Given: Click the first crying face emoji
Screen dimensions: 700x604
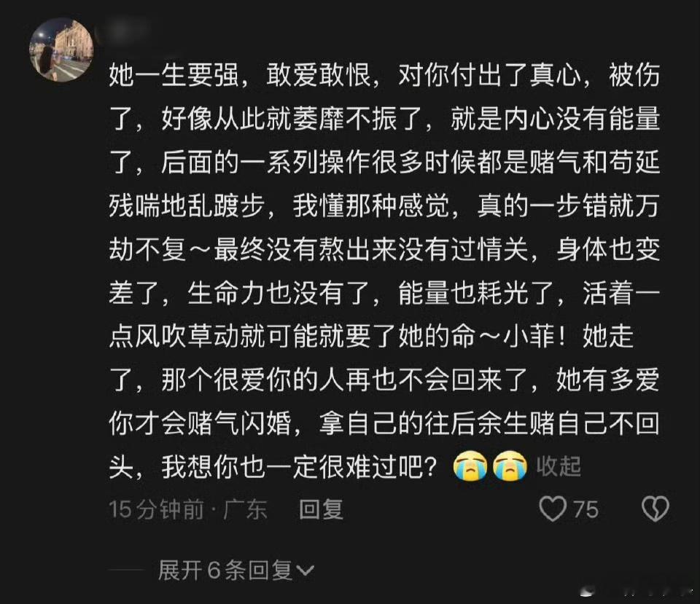Looking at the screenshot, I should [470, 466].
